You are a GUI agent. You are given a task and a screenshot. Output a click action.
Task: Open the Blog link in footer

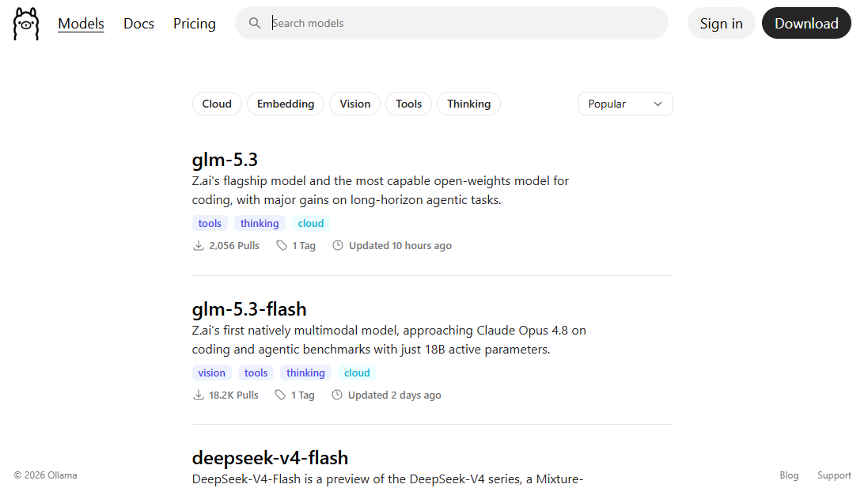(x=789, y=475)
